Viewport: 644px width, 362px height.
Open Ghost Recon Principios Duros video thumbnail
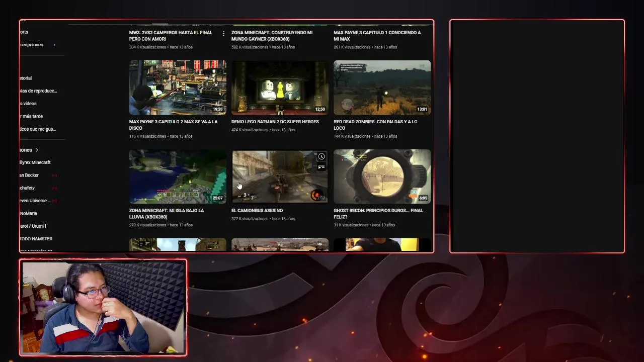coord(382,176)
